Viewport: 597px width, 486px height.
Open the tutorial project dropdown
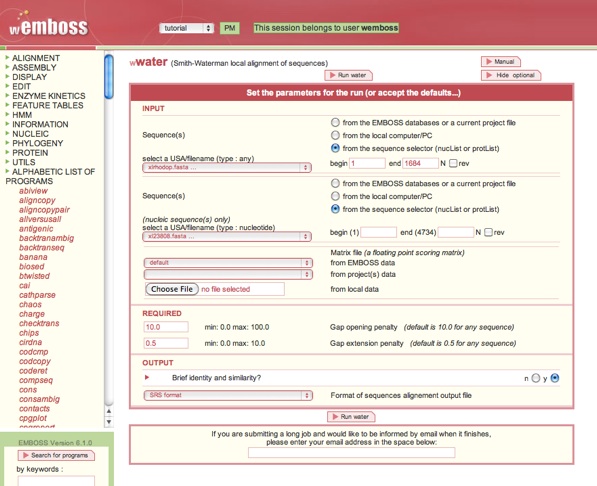pos(186,28)
